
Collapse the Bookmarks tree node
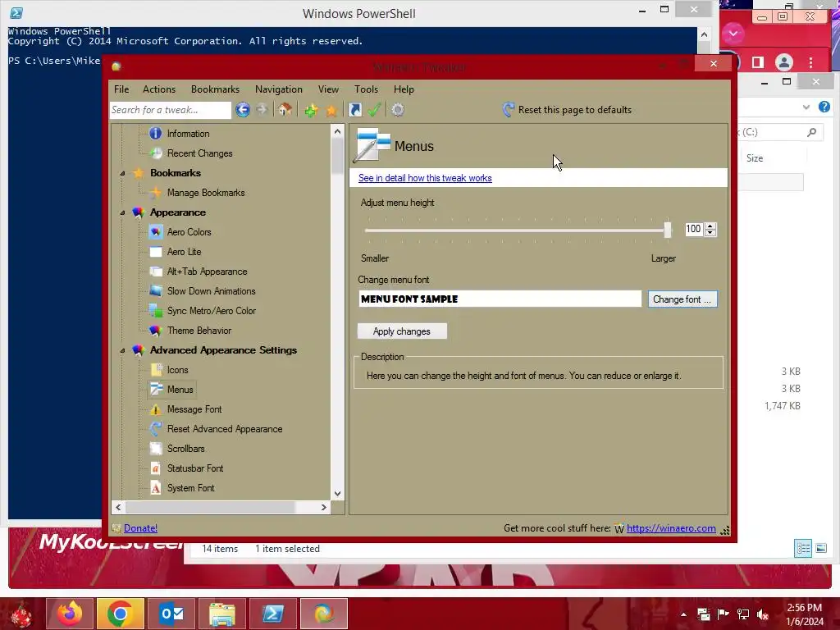[123, 173]
